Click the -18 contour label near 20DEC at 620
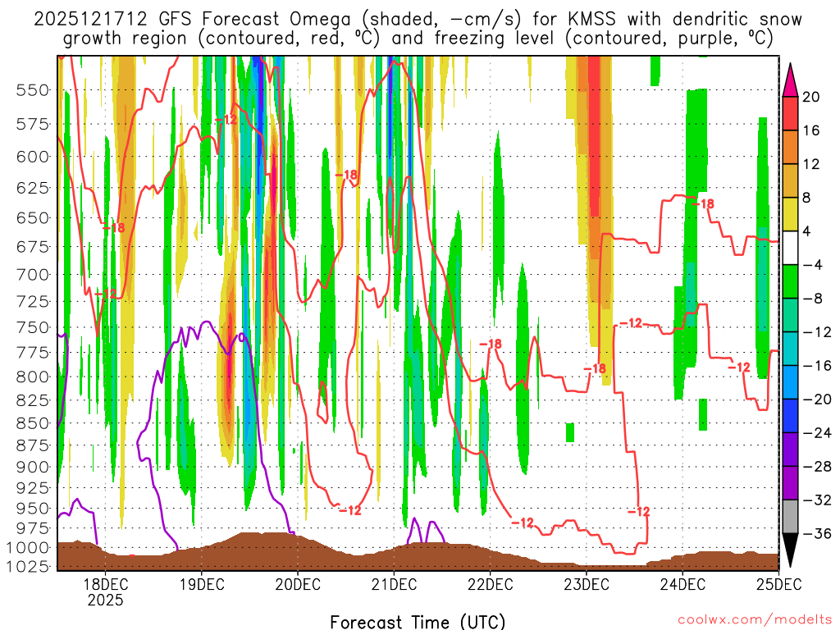Viewport: 840px width, 630px height. (x=347, y=175)
